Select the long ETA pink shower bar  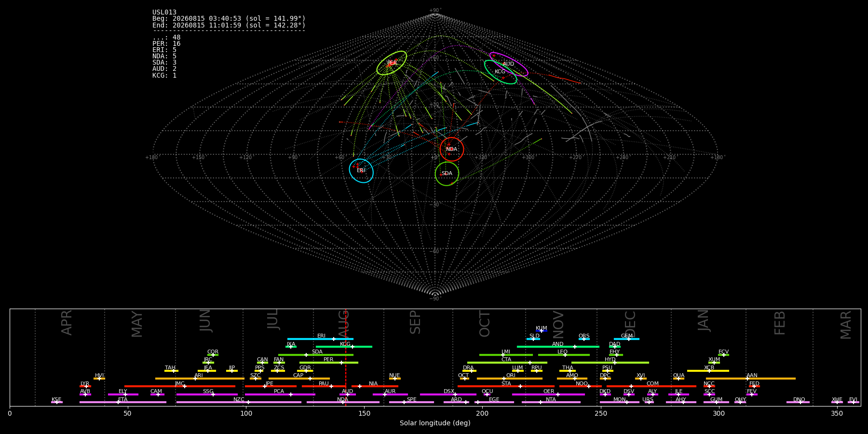123,402
